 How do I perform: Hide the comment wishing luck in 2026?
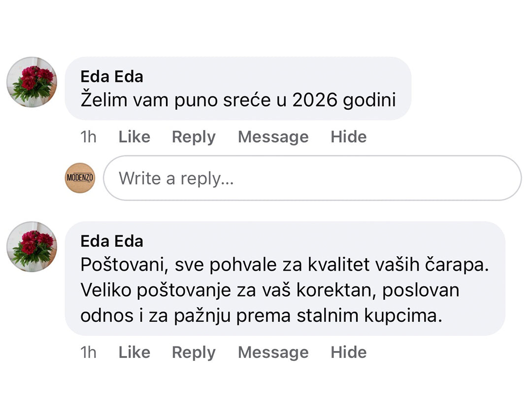348,137
